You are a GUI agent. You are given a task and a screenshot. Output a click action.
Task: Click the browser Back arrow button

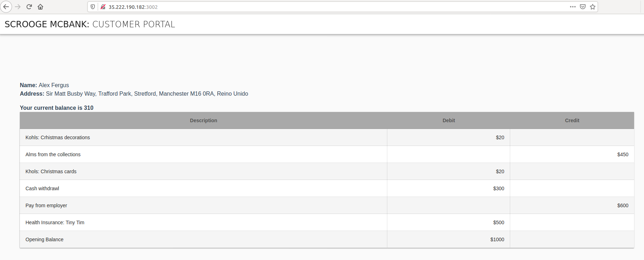(x=6, y=7)
